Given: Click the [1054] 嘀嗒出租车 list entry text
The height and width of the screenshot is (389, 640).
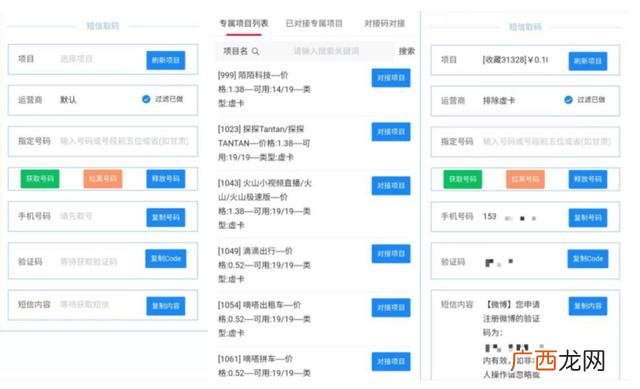Looking at the screenshot, I should pos(264,319).
